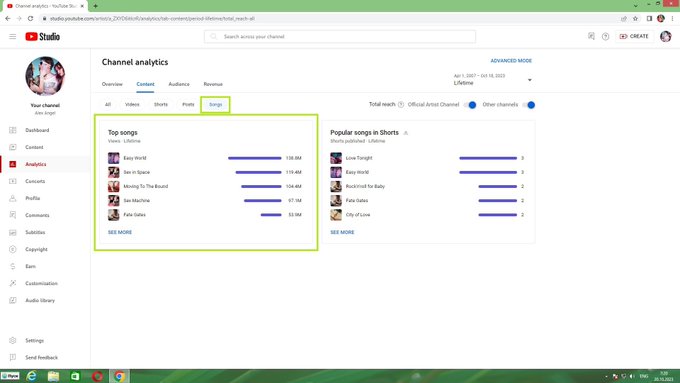The width and height of the screenshot is (680, 383).
Task: Toggle the Official Artist Channel switch
Action: (x=470, y=105)
